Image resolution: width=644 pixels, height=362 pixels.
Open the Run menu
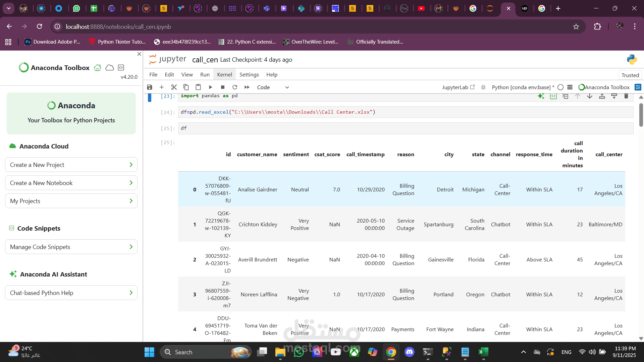(x=205, y=74)
